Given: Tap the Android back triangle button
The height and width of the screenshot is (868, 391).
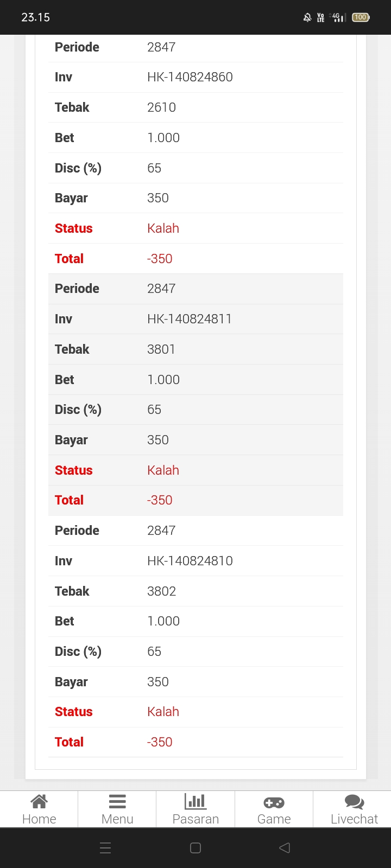Looking at the screenshot, I should 285,848.
